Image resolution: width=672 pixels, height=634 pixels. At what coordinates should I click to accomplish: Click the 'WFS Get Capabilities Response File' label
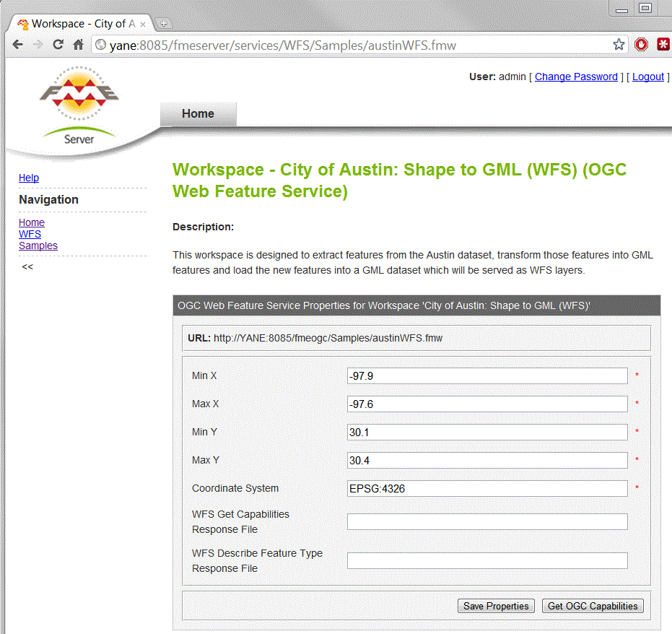tap(241, 521)
